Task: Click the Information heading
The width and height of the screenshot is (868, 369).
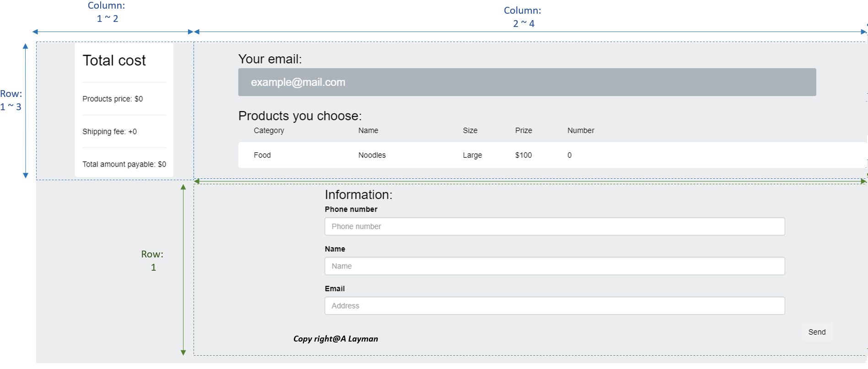Action: click(x=358, y=195)
